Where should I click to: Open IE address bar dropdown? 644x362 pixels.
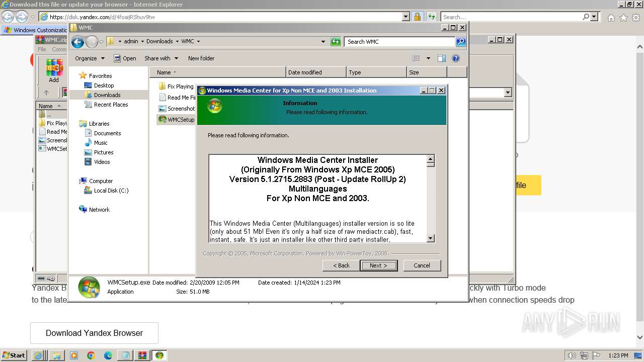tap(406, 17)
